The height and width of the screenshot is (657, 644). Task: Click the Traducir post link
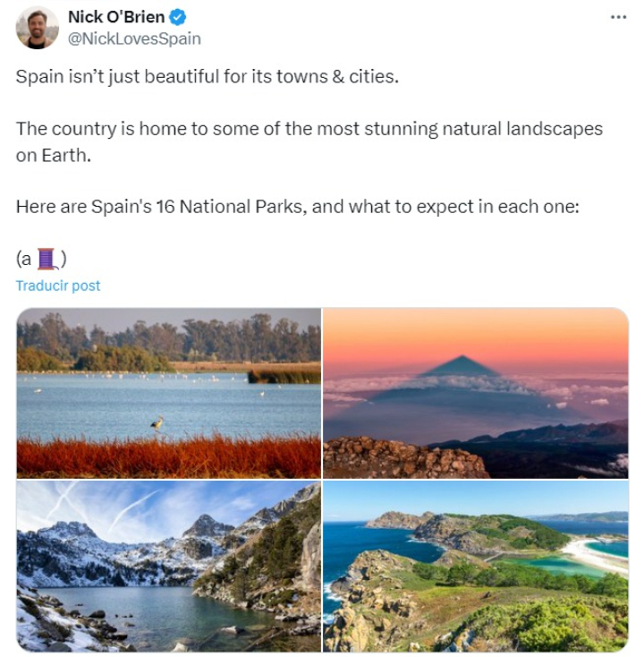click(x=58, y=286)
